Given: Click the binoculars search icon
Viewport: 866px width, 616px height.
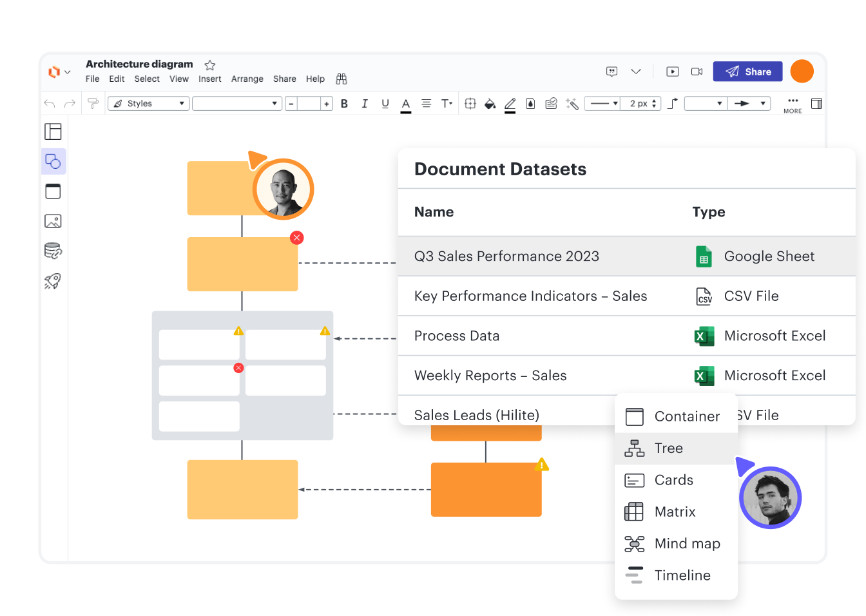Looking at the screenshot, I should tap(342, 79).
